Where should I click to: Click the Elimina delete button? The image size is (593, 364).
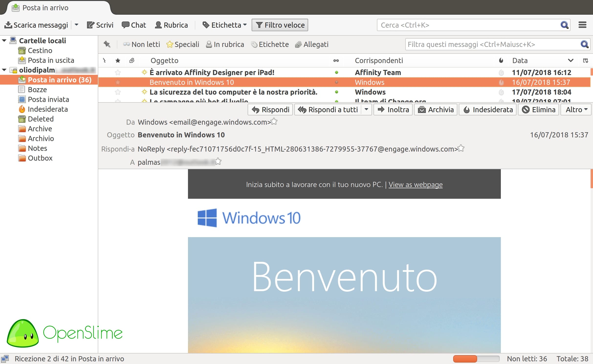click(538, 110)
